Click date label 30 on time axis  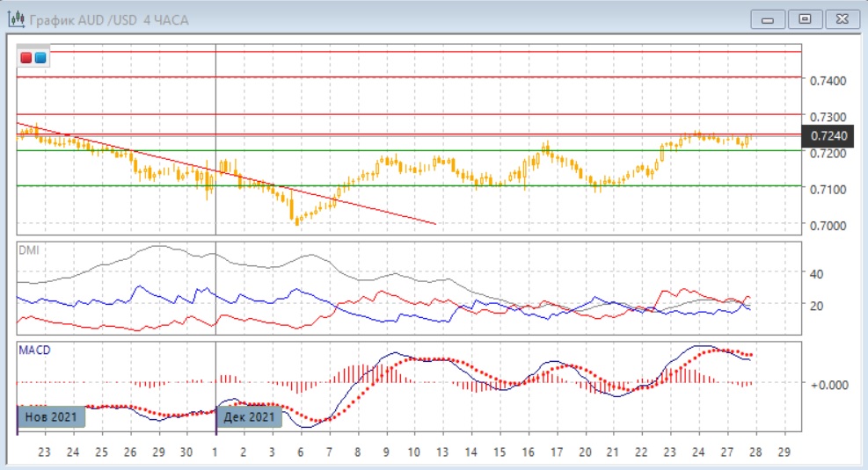186,452
